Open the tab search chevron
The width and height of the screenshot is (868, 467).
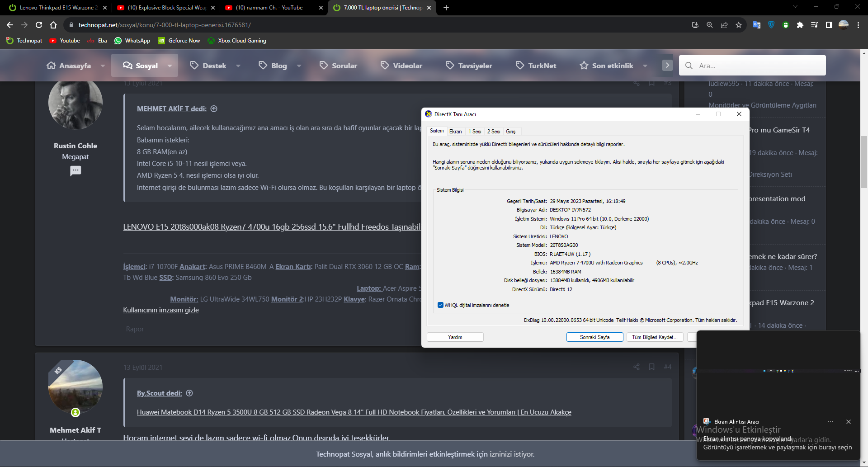pyautogui.click(x=795, y=7)
